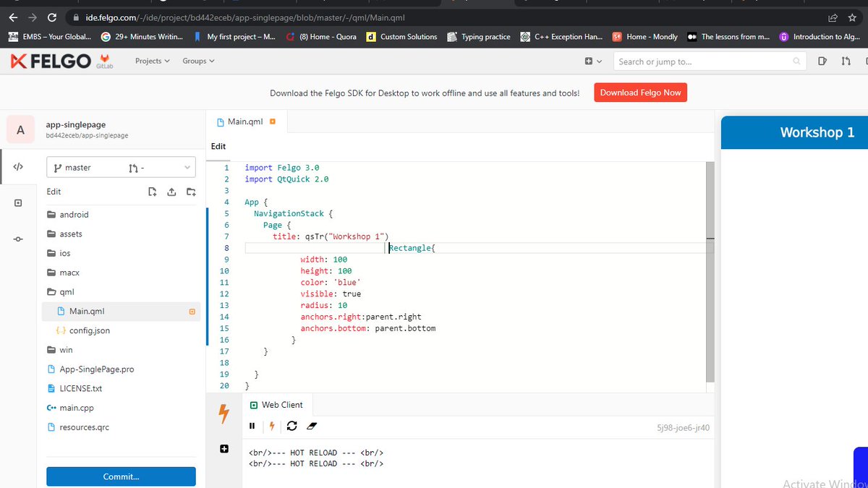Viewport: 868px width, 488px height.
Task: Click the editor vertical scrollbar
Action: 710,271
